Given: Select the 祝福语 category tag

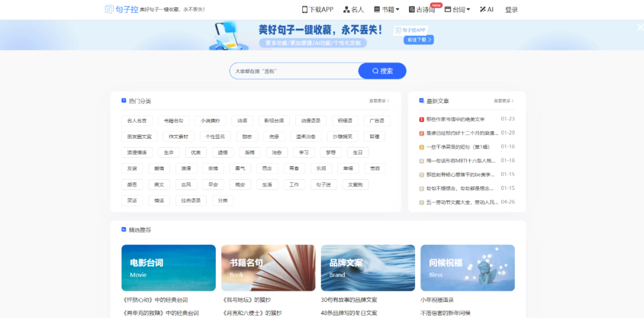Looking at the screenshot, I should point(345,121).
